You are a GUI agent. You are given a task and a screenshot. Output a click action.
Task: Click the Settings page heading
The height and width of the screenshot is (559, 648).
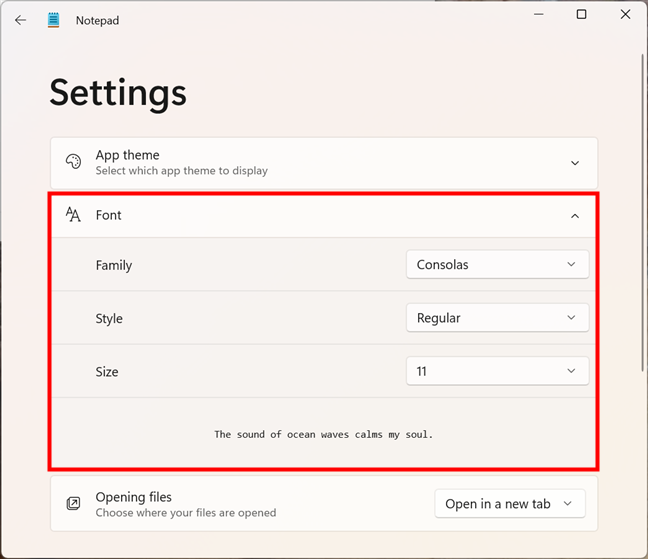pyautogui.click(x=118, y=92)
